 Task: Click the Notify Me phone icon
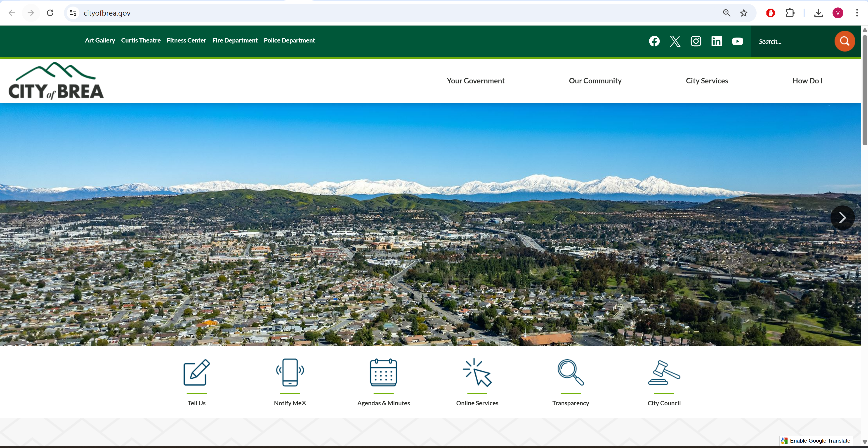click(x=290, y=373)
